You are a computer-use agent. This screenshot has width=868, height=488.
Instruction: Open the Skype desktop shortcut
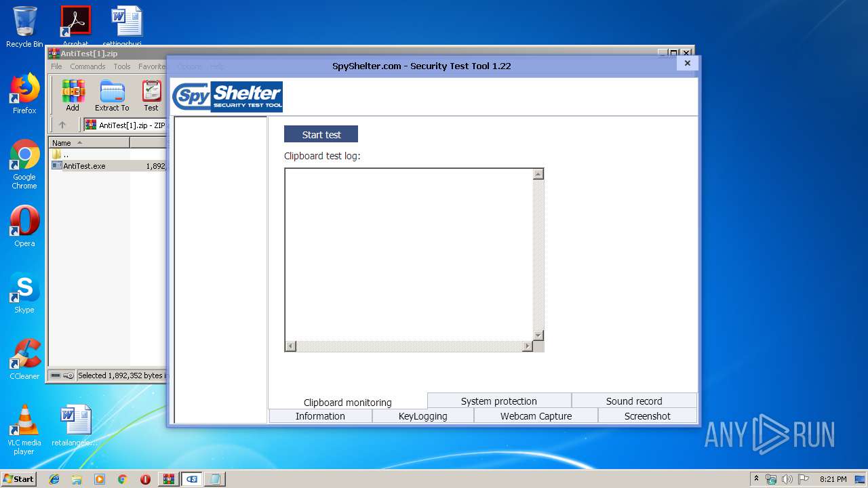click(24, 293)
